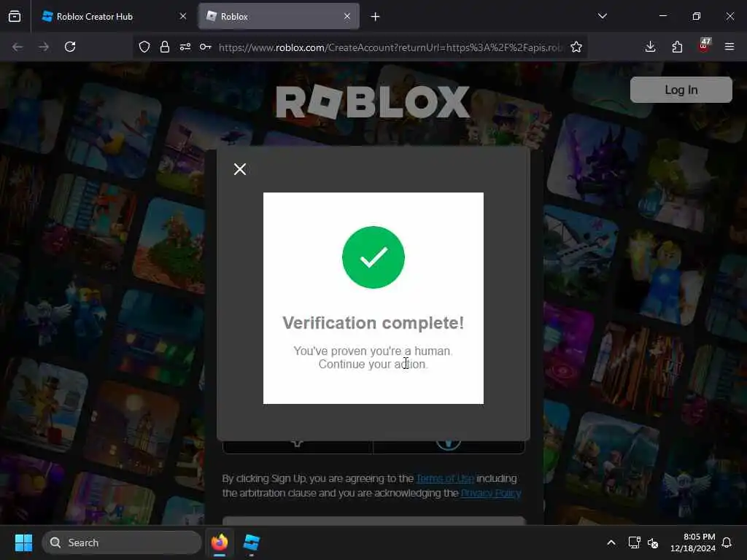Click the saved password key icon

pos(205,47)
